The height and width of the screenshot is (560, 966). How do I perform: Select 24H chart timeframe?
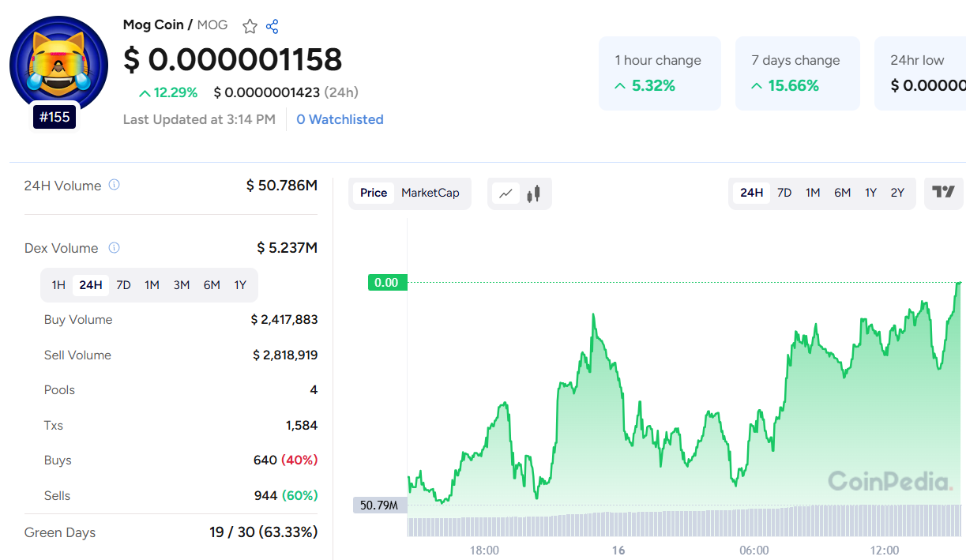click(x=752, y=193)
